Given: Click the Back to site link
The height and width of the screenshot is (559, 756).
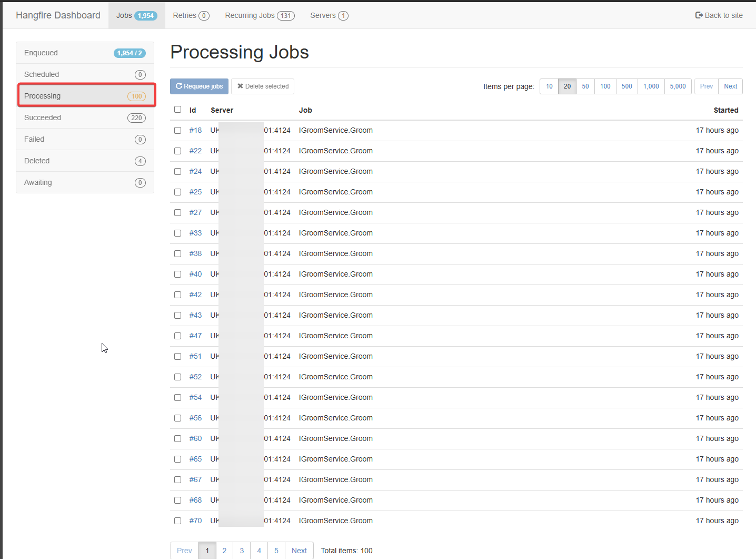Looking at the screenshot, I should pos(719,15).
